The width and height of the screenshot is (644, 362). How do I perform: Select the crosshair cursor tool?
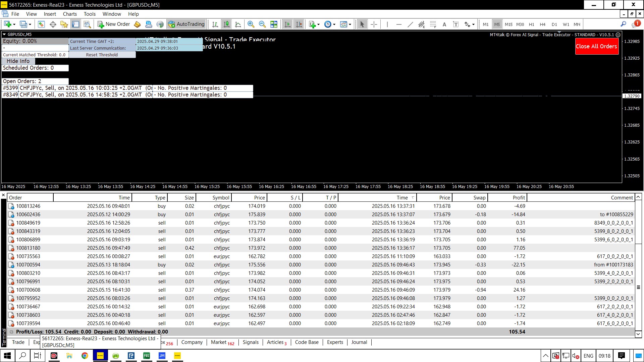tap(374, 24)
